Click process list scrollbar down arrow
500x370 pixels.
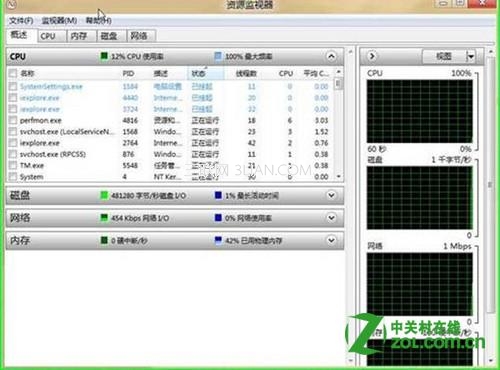[339, 176]
